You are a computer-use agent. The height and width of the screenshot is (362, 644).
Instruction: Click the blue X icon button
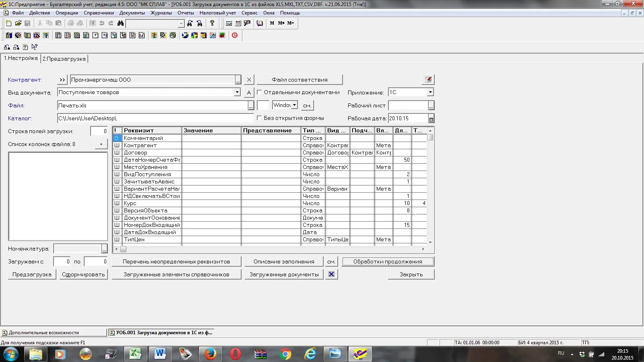[x=331, y=274]
